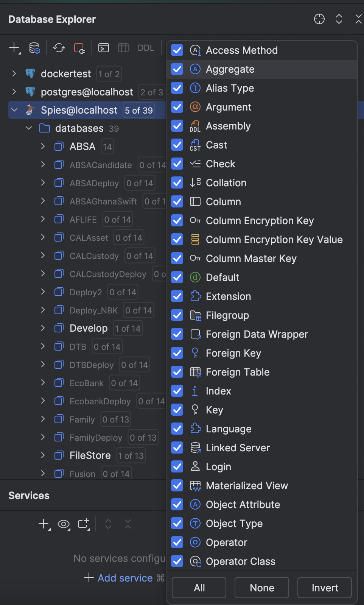Click the Deactivate/disconnect red icon
Viewport: 364px width, 605px height.
(79, 48)
